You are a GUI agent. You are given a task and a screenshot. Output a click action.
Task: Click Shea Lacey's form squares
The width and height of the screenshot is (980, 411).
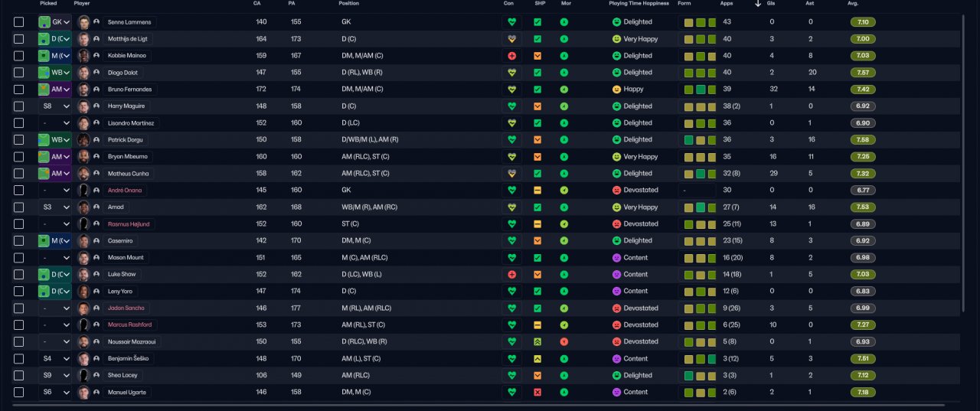point(700,376)
